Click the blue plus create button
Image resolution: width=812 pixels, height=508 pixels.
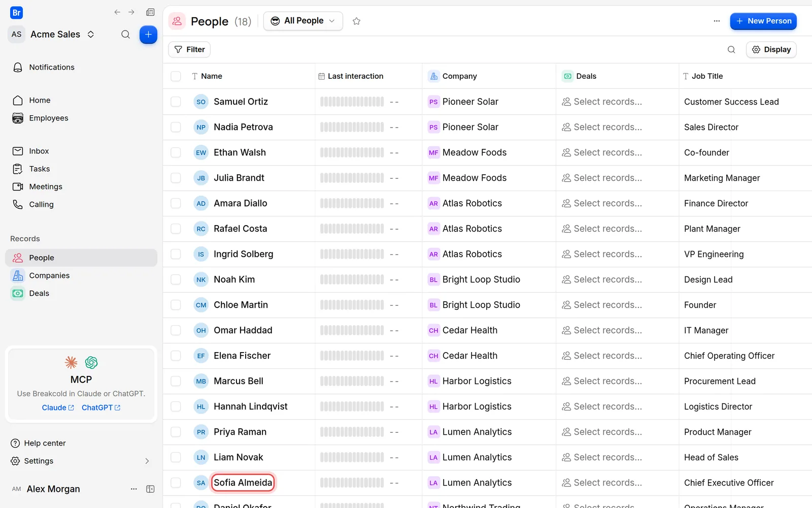point(148,34)
